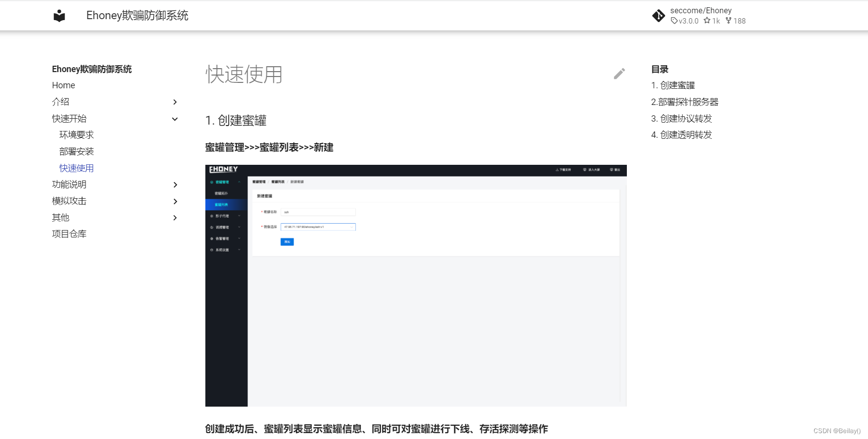Jump to 2.部署探针服务器 in table of contents
This screenshot has width=868, height=439.
point(685,102)
